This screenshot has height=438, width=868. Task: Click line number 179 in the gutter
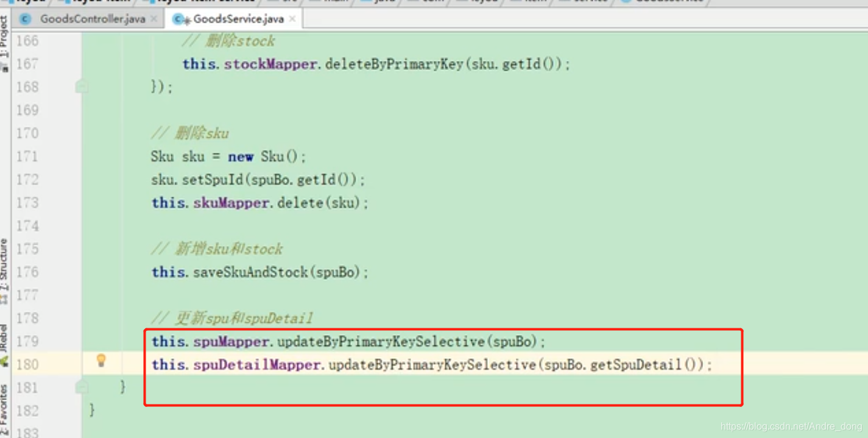[27, 342]
